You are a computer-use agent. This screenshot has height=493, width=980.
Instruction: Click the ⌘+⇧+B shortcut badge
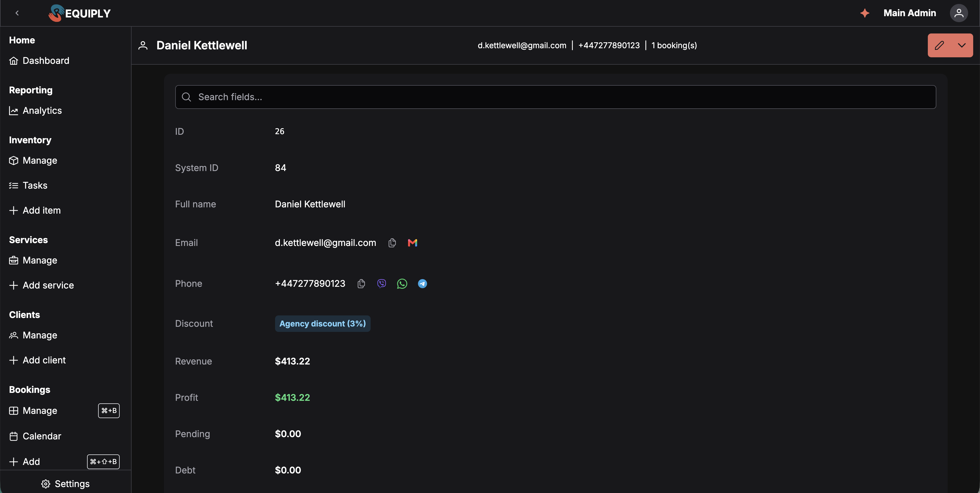(x=103, y=462)
